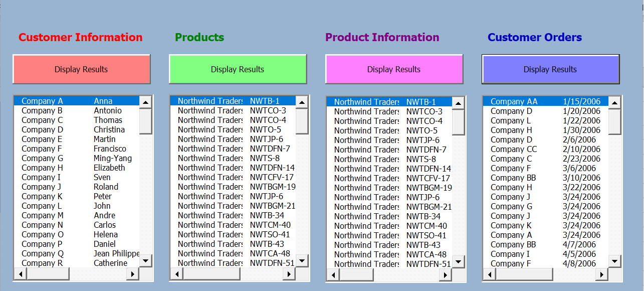This screenshot has height=291, width=644.
Task: Click the down arrow of Customer Orders list scrollbar
Action: [615, 261]
